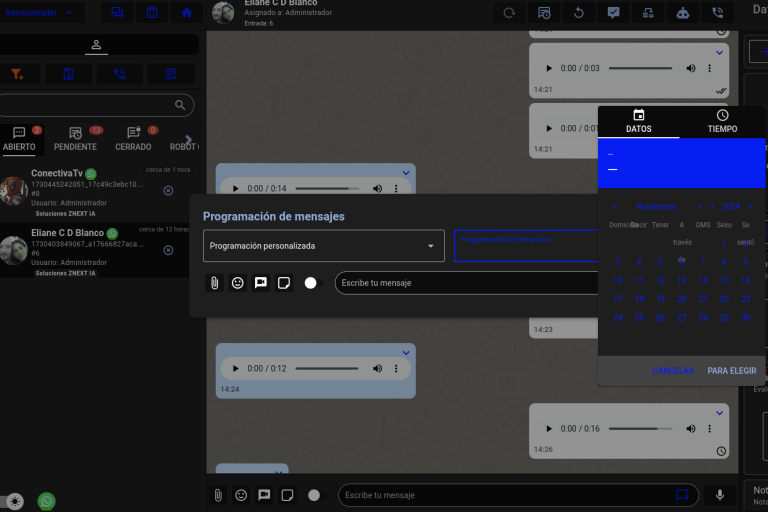Select the person tab in sidebar
Image resolution: width=768 pixels, height=512 pixels.
(x=96, y=45)
